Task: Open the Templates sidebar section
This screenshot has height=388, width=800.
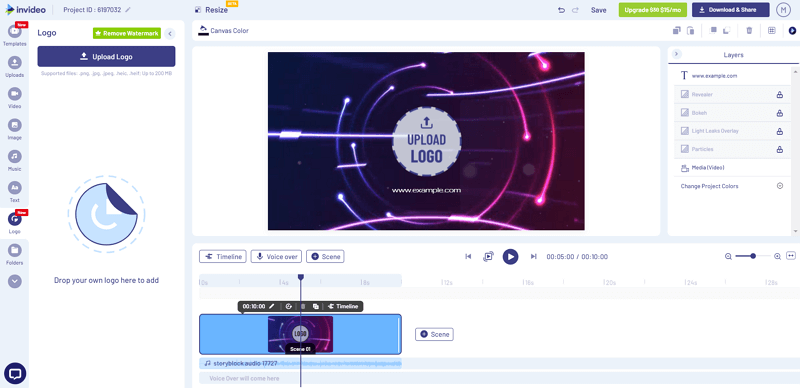Action: [15, 35]
